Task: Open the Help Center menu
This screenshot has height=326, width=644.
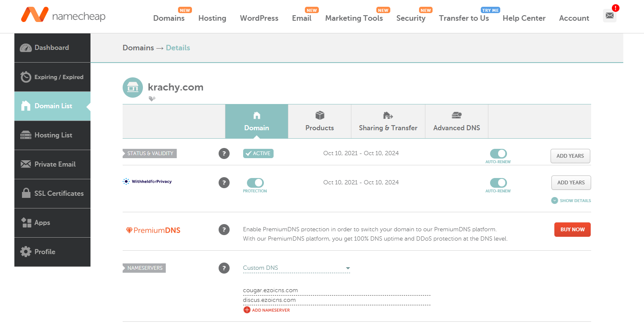Action: click(524, 18)
